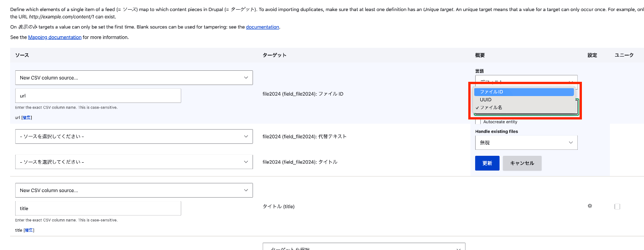Image resolution: width=644 pixels, height=250 pixels.
Task: Click the 更新 update button
Action: pos(487,163)
